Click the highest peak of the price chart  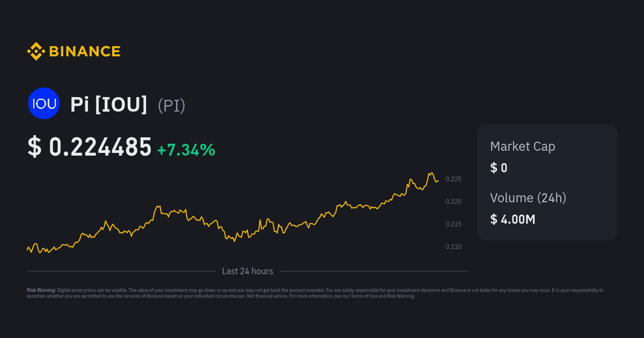pyautogui.click(x=431, y=173)
